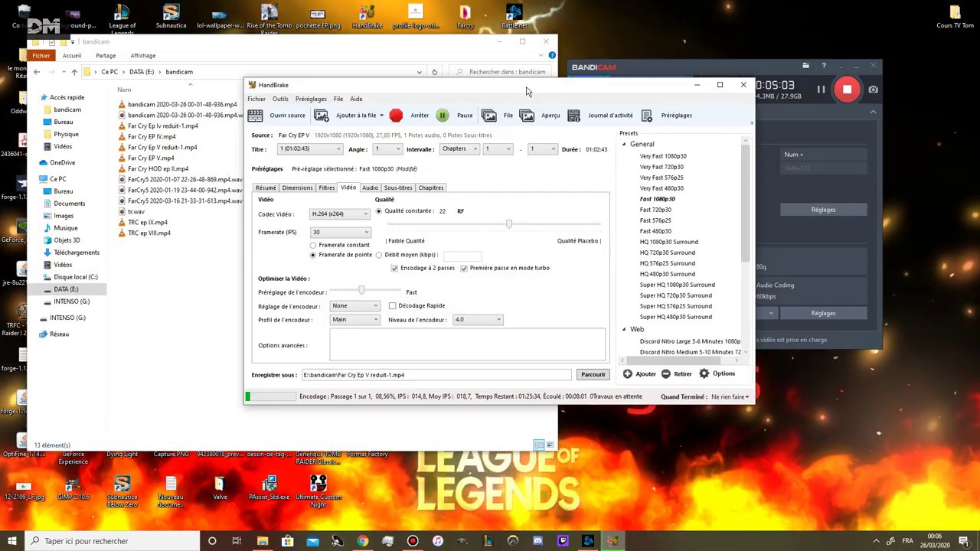Click the Ouvrir source clapperboard icon
Viewport: 980px width, 551px height.
coord(255,116)
